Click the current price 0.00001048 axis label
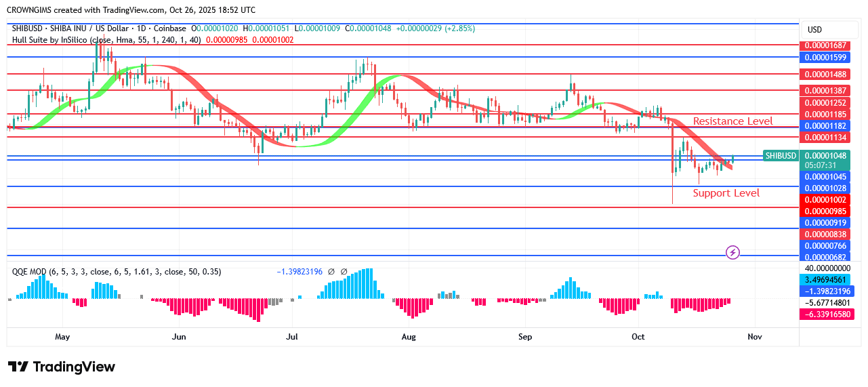Screen dimensions: 868x387 (824, 155)
